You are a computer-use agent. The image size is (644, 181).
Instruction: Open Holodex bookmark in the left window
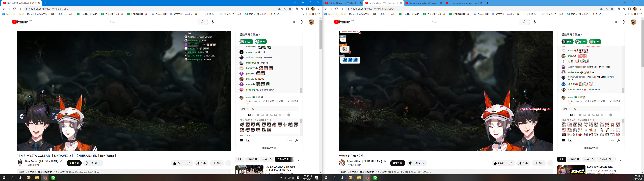click(181, 14)
